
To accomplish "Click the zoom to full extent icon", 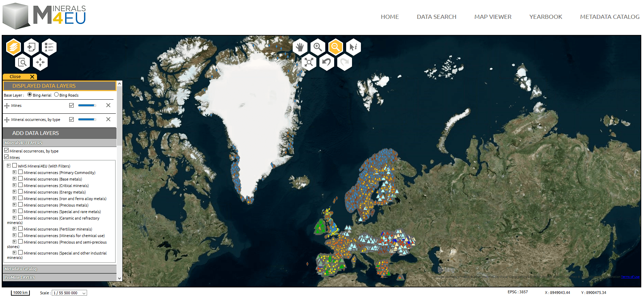I will click(x=309, y=62).
